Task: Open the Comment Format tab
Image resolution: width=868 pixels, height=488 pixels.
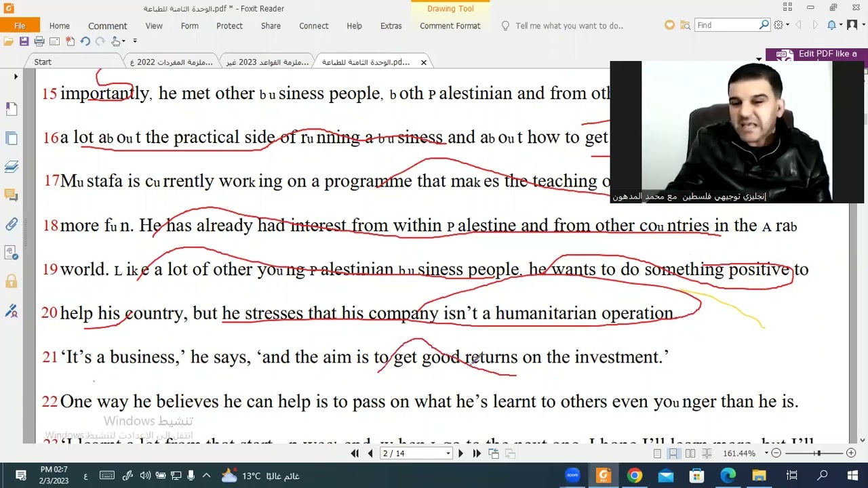Action: [x=450, y=26]
